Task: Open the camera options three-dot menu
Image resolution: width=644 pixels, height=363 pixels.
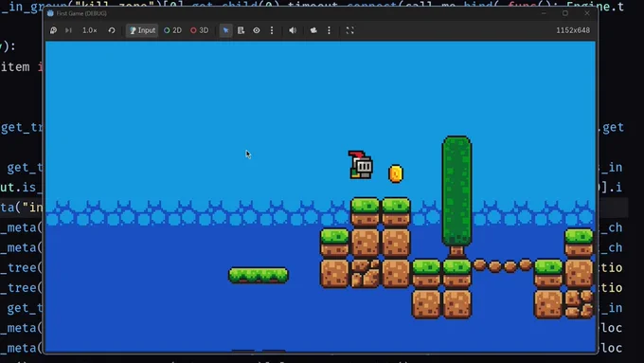Action: point(329,30)
